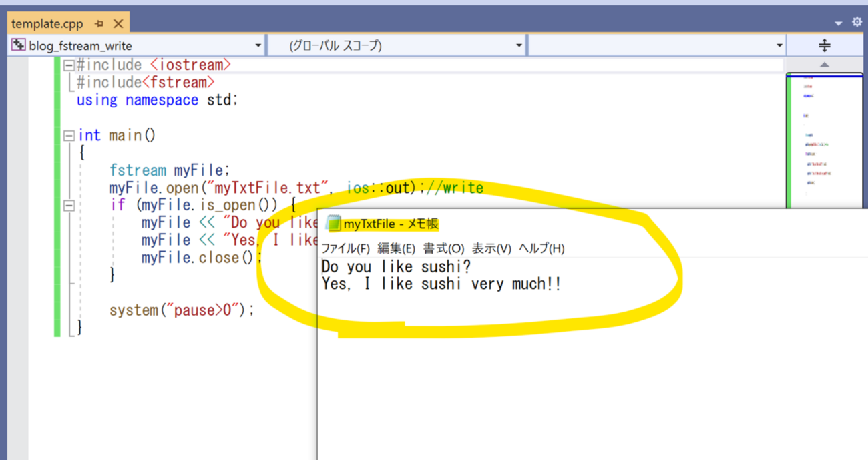Collapse the #include block outline toggle

pyautogui.click(x=68, y=65)
